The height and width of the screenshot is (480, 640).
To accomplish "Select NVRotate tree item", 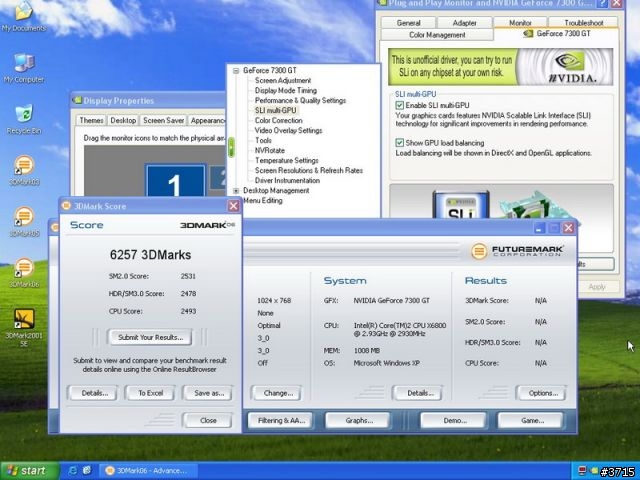I will [x=270, y=150].
